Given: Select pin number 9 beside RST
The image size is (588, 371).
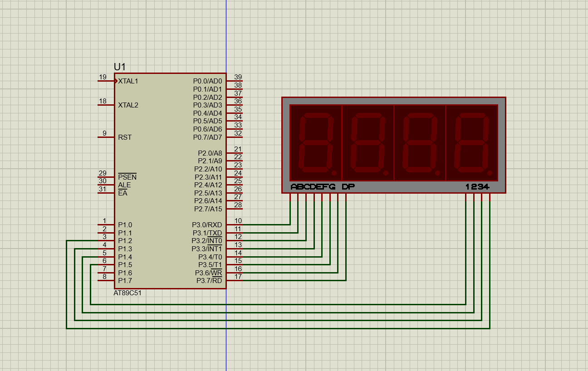Looking at the screenshot, I should coord(104,133).
